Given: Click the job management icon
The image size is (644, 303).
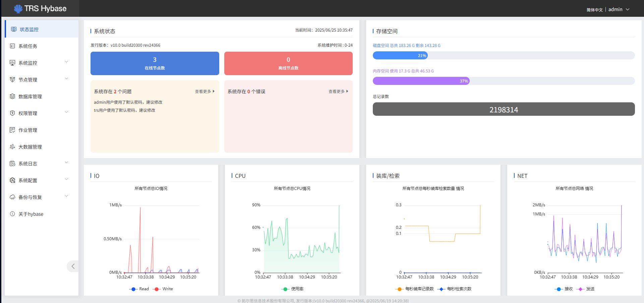Looking at the screenshot, I should tap(12, 130).
